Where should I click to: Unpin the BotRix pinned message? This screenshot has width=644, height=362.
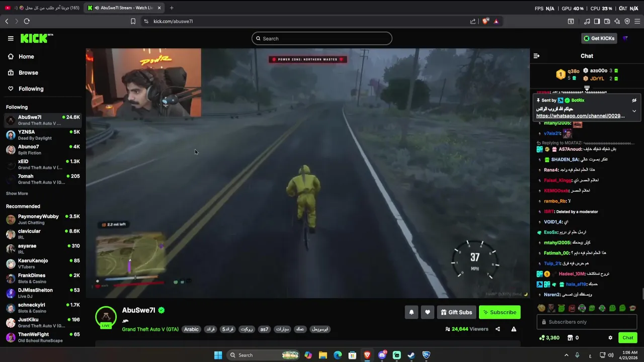pos(634,100)
